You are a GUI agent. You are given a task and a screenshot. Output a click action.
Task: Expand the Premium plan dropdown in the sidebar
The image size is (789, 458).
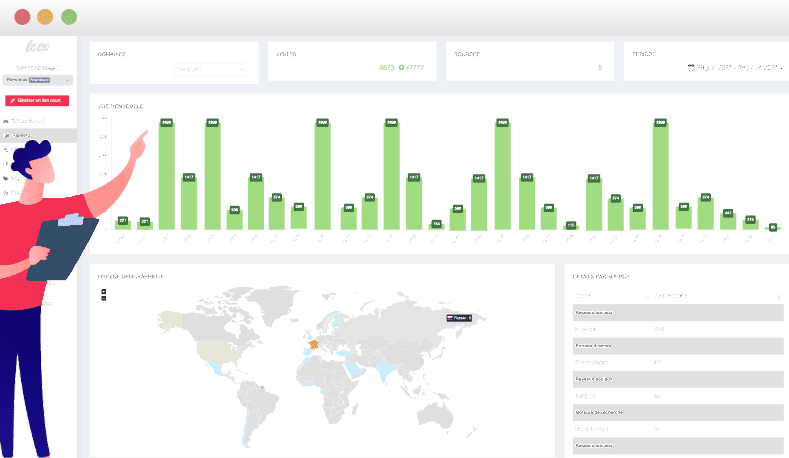click(x=38, y=80)
